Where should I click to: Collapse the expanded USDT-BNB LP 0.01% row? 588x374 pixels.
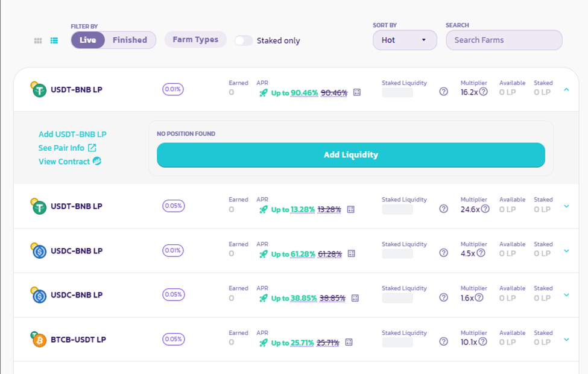[x=566, y=90]
